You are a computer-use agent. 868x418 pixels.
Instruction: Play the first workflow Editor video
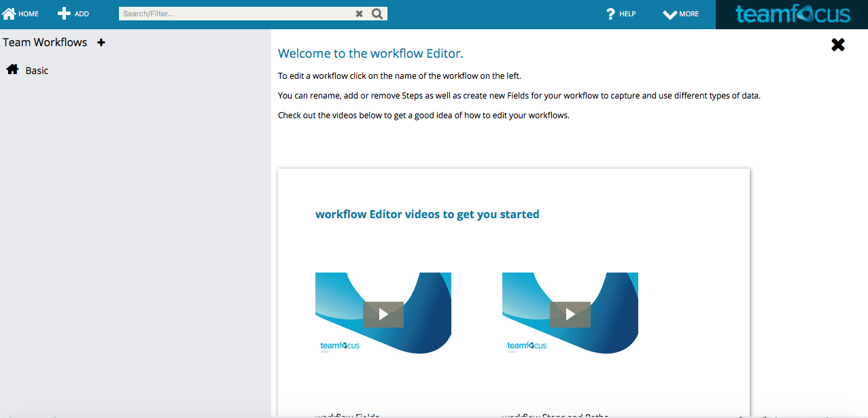383,314
